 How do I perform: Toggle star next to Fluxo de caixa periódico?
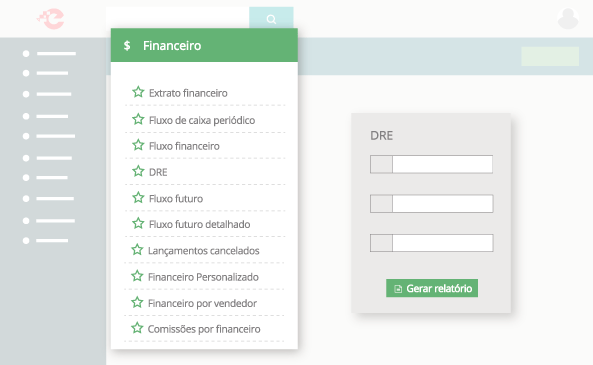pyautogui.click(x=138, y=119)
